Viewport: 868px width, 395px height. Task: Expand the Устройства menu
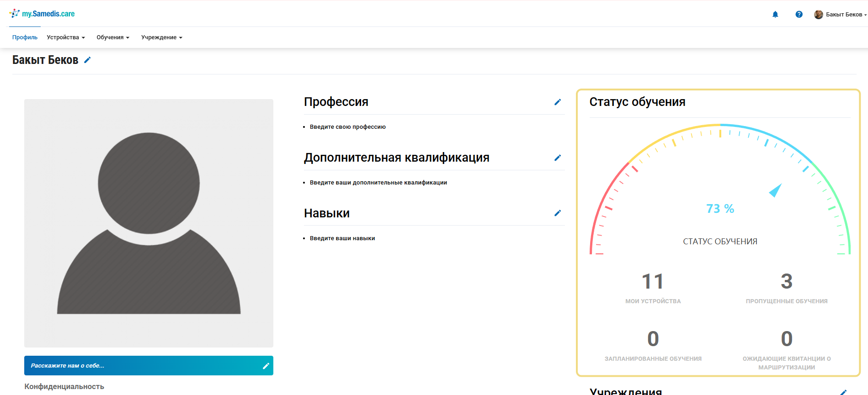click(66, 37)
